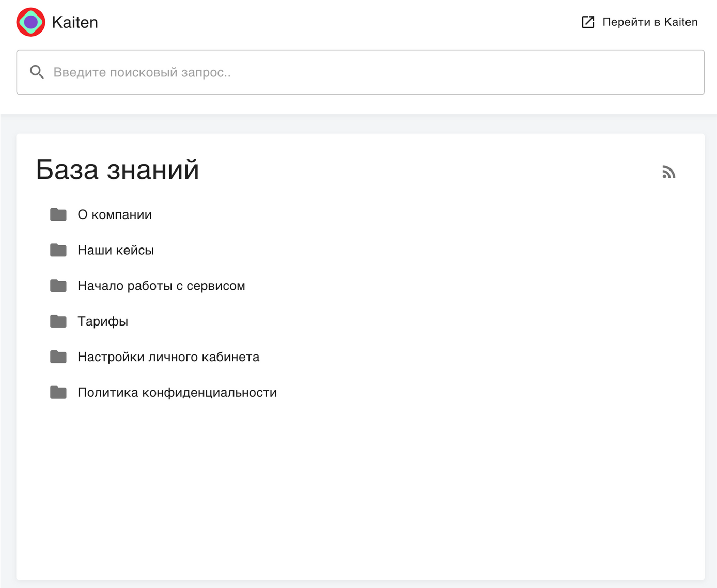Click folder icon beside Политика конфиденциальности

pyautogui.click(x=58, y=393)
